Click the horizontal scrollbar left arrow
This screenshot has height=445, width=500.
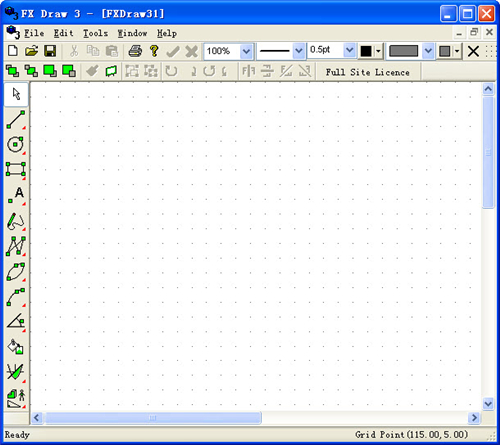37,418
